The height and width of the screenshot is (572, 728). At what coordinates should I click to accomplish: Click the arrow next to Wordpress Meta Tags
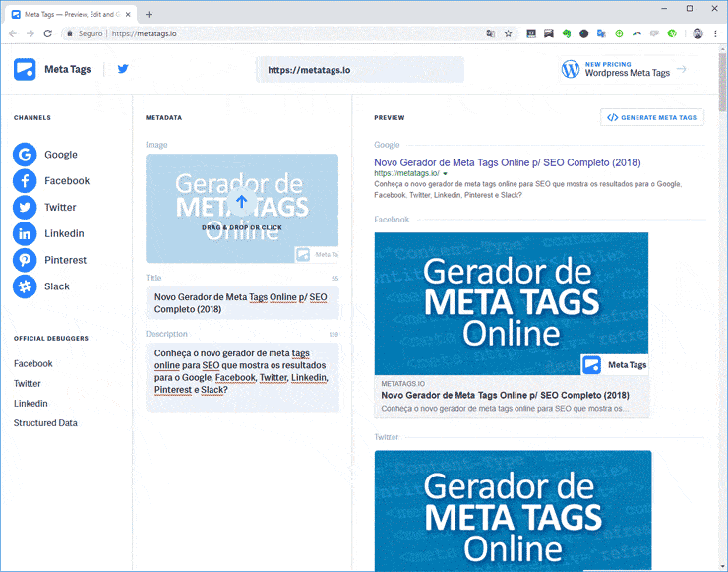(x=681, y=69)
